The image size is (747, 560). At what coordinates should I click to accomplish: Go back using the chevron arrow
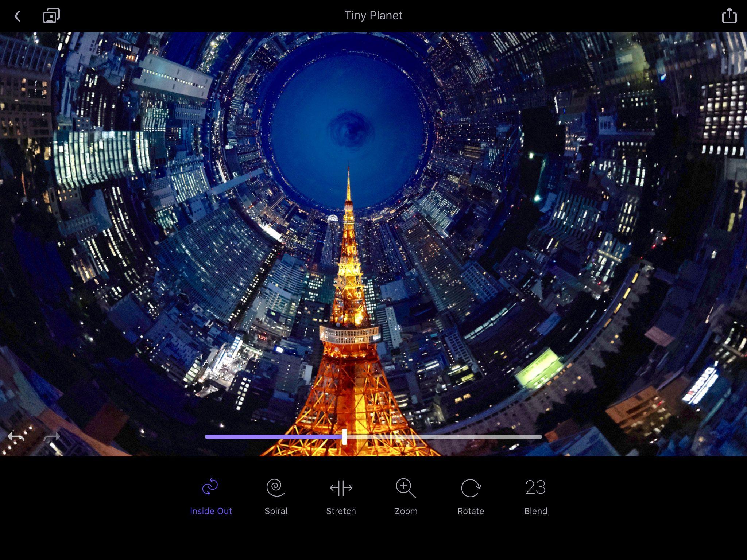click(x=17, y=15)
